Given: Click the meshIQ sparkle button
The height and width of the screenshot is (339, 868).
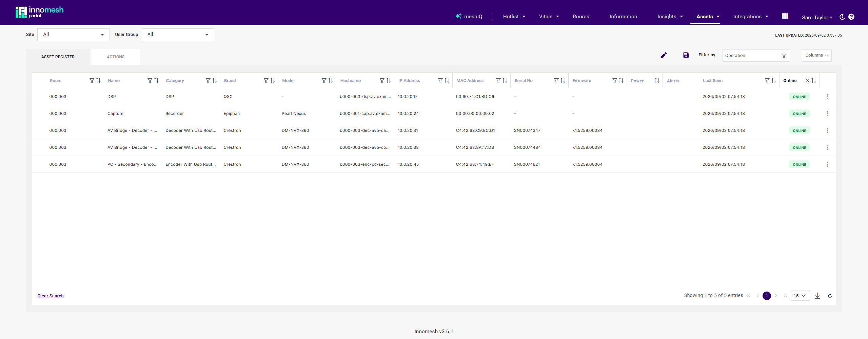Looking at the screenshot, I should [x=469, y=17].
